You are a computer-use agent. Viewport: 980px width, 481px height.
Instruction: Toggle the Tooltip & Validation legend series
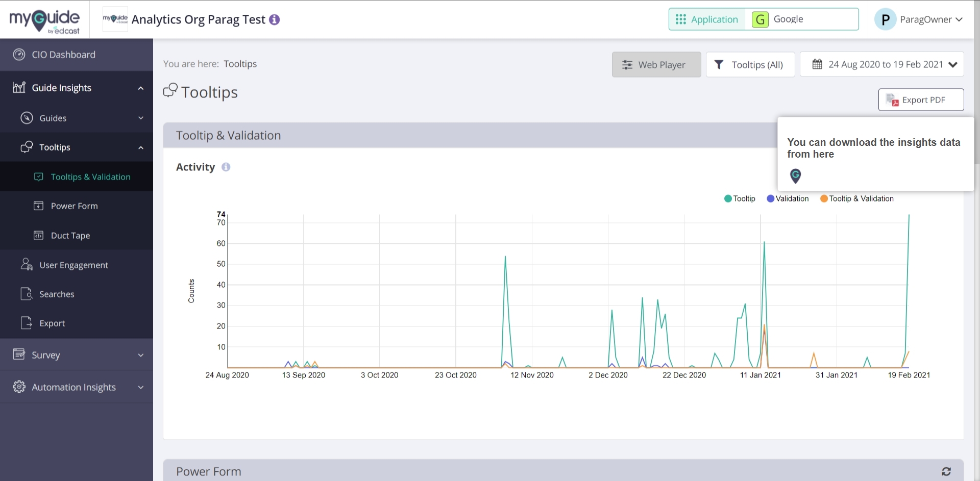click(x=857, y=198)
